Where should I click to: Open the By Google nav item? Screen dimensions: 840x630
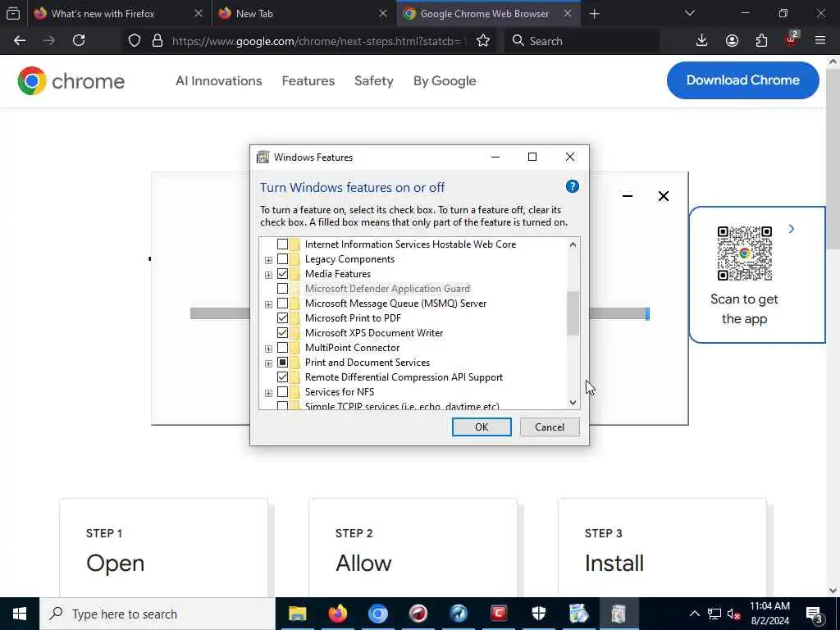[445, 81]
